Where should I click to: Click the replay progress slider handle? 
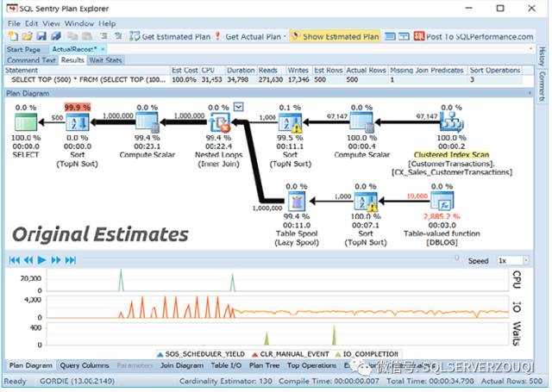tap(457, 258)
